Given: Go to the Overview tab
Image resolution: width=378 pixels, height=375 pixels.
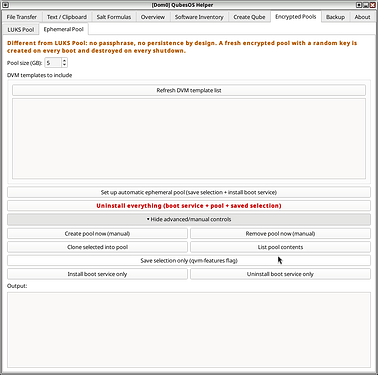Looking at the screenshot, I should pyautogui.click(x=153, y=17).
